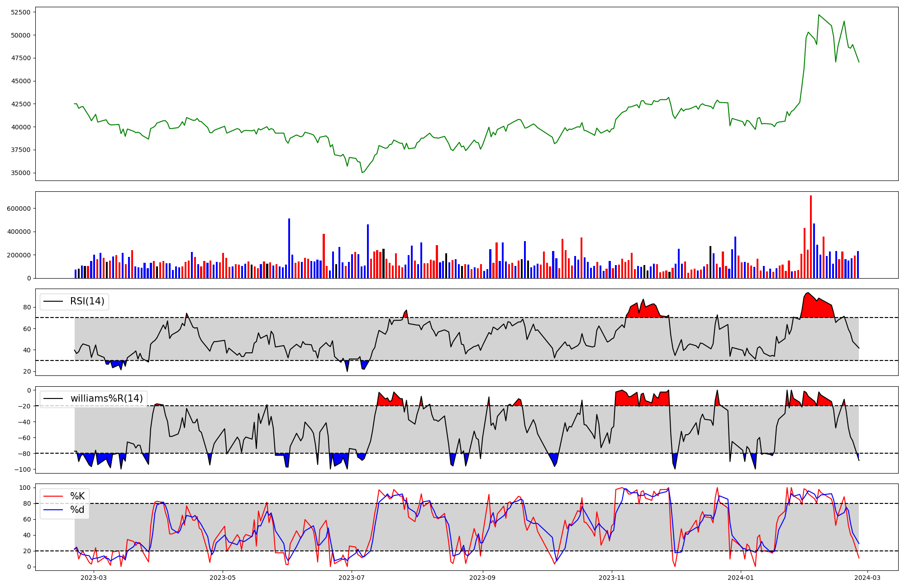Screen dimensions: 905x588
Task: Click the 45000 price axis label
Action: [x=20, y=81]
